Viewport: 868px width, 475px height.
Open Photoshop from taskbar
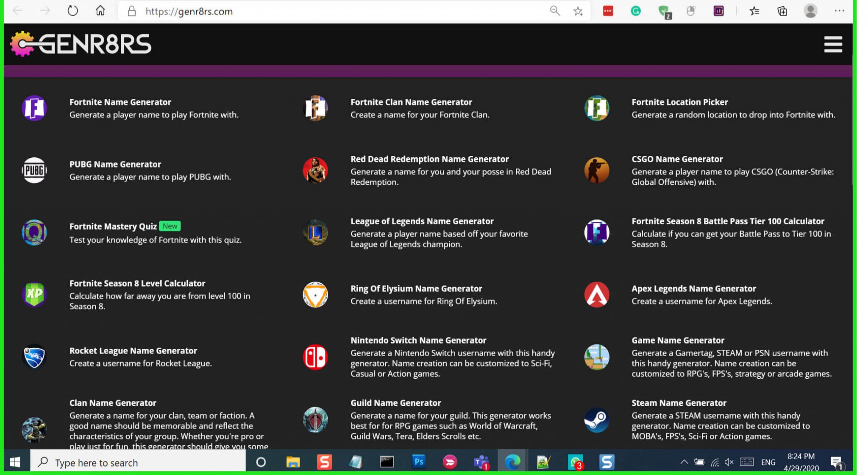click(418, 461)
